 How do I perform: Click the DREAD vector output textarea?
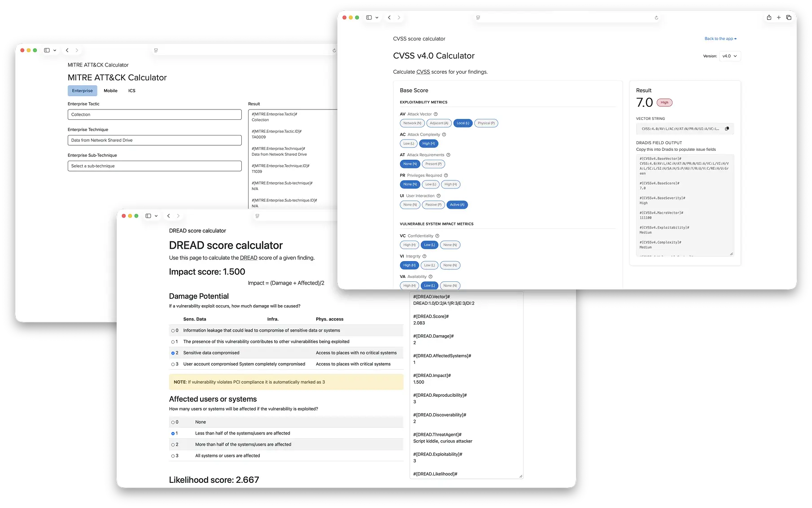tap(467, 385)
